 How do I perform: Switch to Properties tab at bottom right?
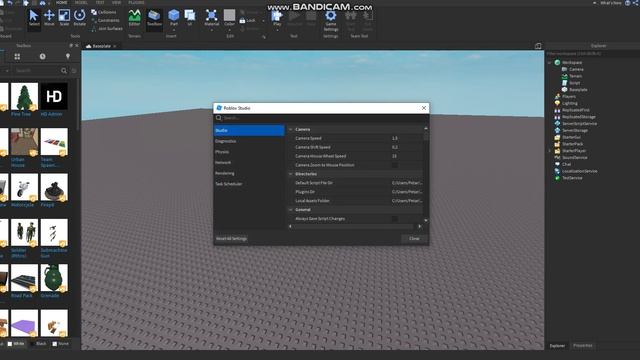(582, 346)
